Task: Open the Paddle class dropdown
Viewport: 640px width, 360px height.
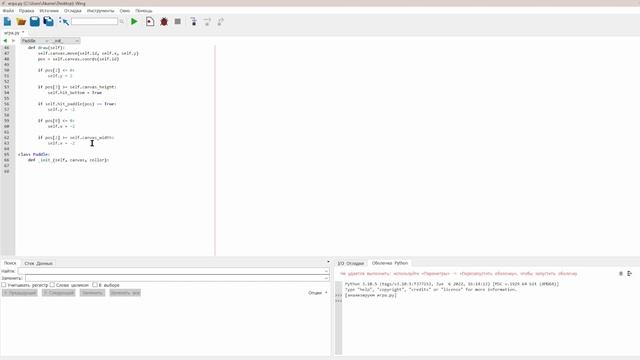Action: 35,41
